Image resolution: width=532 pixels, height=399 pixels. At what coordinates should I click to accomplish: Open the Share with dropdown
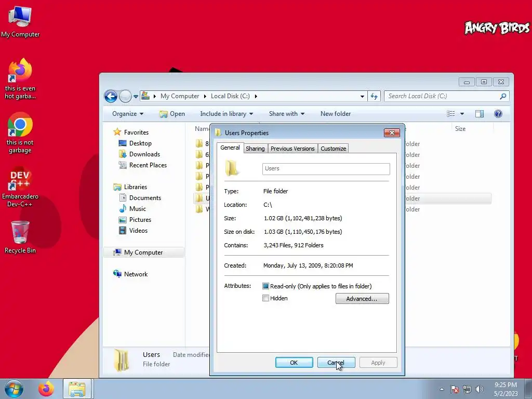coord(287,114)
